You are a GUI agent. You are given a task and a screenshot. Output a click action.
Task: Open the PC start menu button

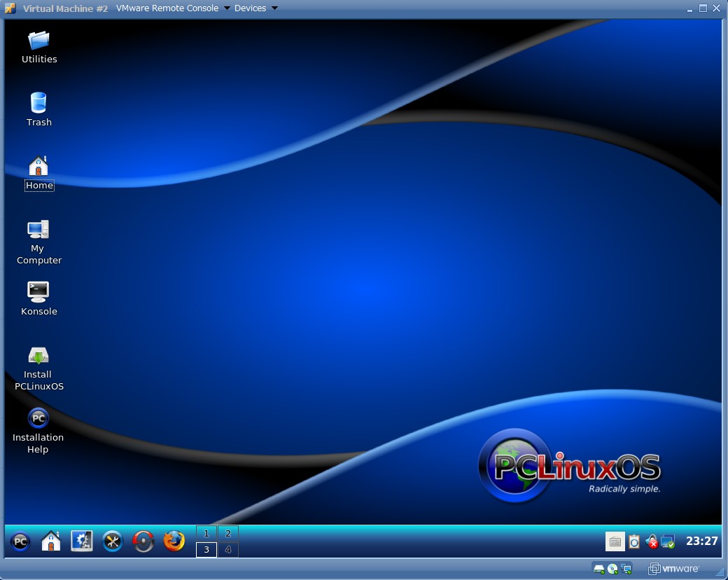[x=20, y=541]
